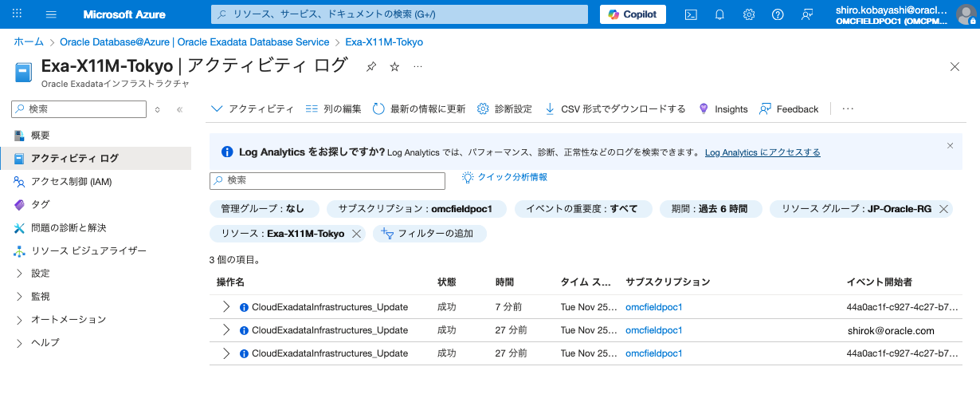This screenshot has width=980, height=410.
Task: Add the page to favorites star
Action: click(x=394, y=67)
